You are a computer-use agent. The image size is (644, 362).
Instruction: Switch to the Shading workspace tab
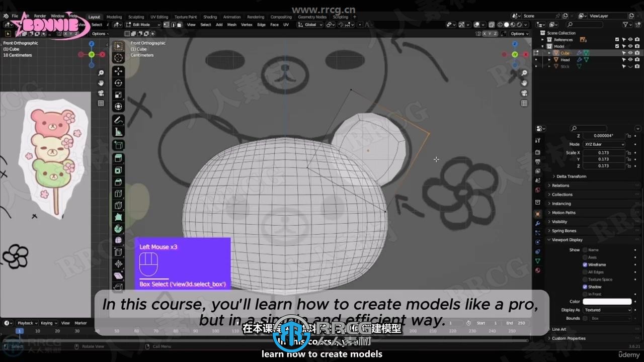coord(210,17)
